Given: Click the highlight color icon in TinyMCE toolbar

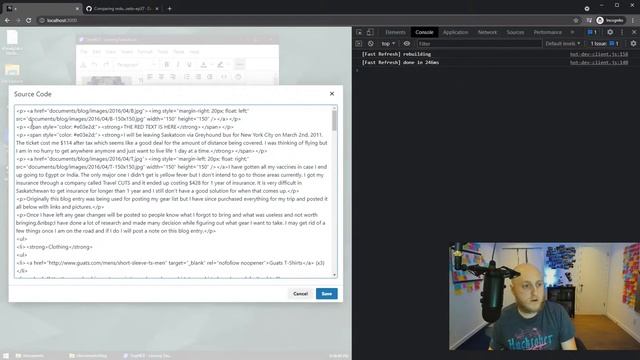Looking at the screenshot, I should click(220, 64).
